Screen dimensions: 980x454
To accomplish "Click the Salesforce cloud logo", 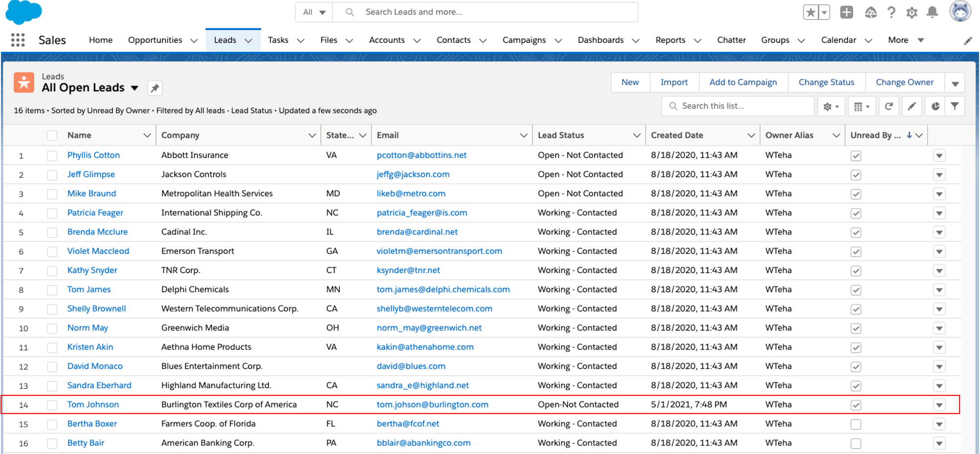I will pos(23,12).
